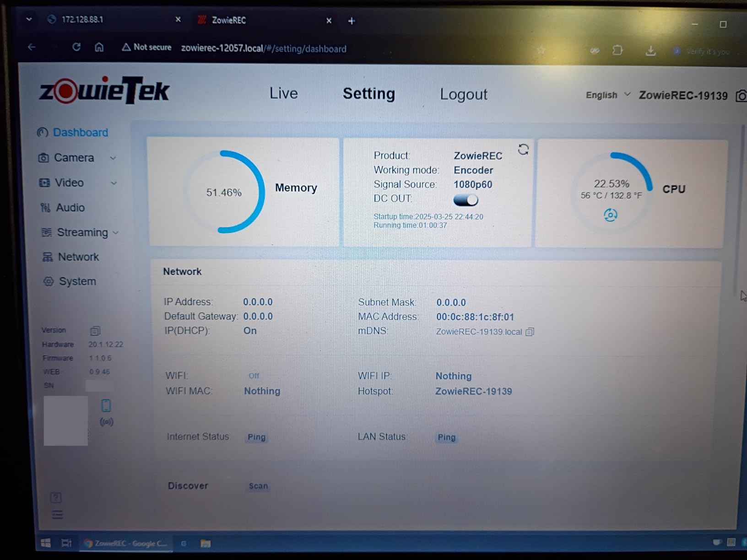Click the mobile phone icon in sidebar
Image resolution: width=747 pixels, height=560 pixels.
[x=106, y=405]
